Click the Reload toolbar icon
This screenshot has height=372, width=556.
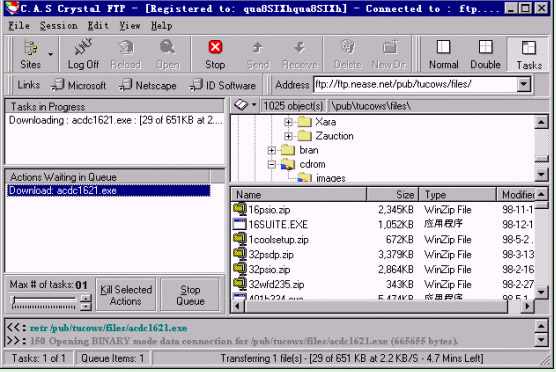coord(126,55)
